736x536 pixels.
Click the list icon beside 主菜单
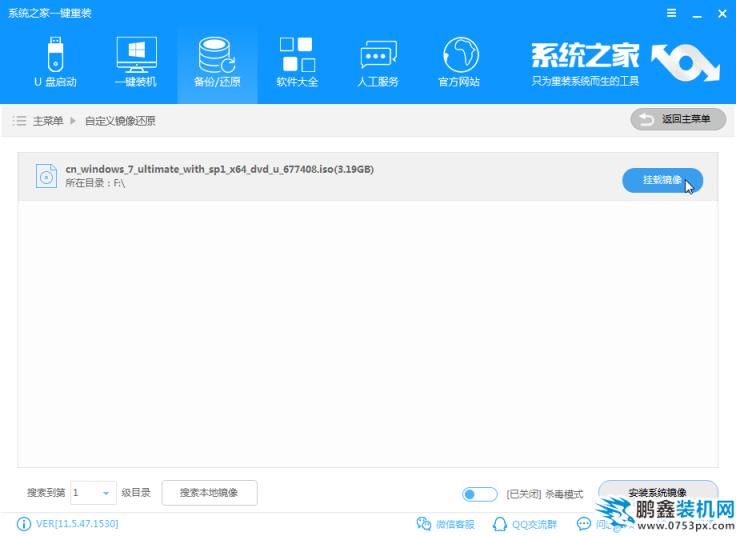click(x=19, y=121)
